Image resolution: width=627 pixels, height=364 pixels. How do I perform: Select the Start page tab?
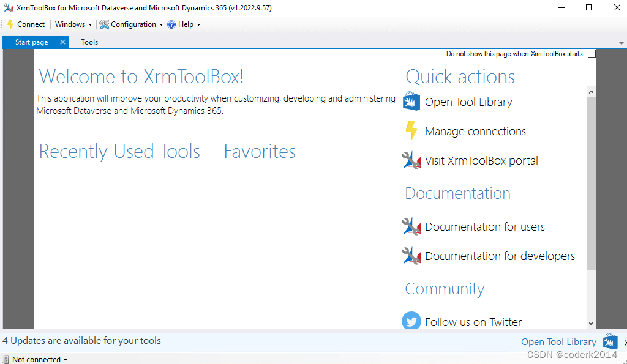[32, 42]
